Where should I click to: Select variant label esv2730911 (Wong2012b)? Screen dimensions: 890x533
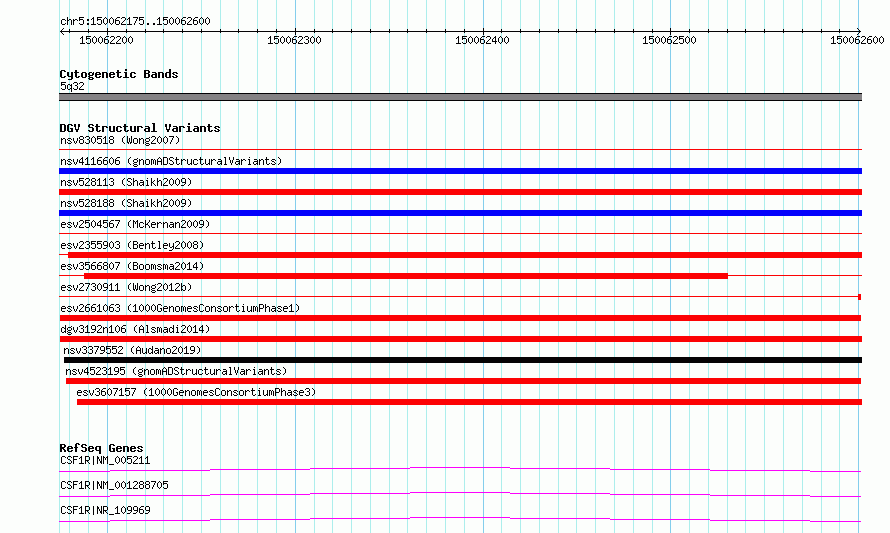point(126,287)
